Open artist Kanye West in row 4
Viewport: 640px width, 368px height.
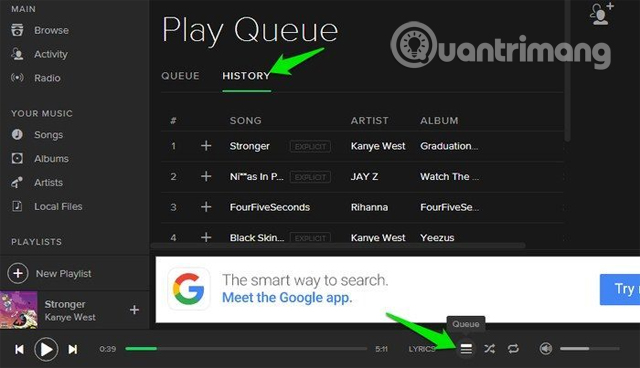tap(378, 237)
